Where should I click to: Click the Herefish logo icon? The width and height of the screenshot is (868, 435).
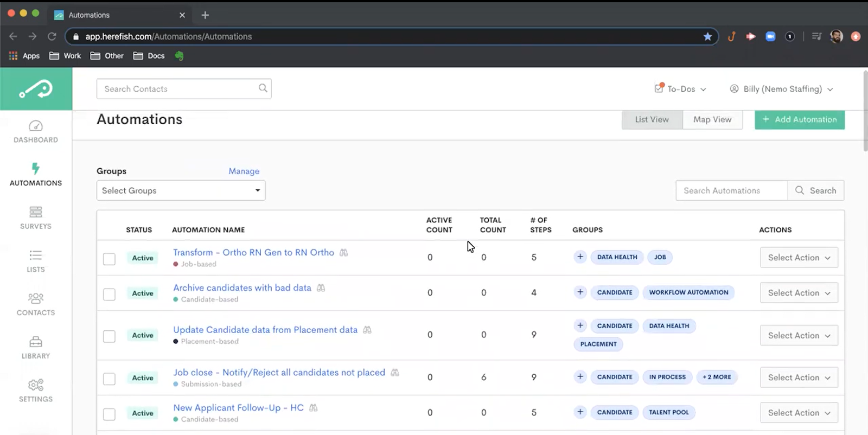click(36, 89)
